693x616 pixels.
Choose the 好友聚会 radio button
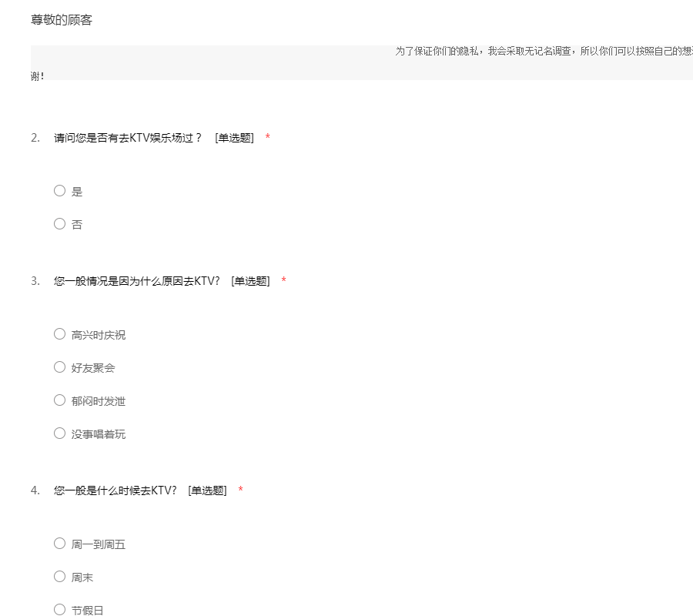pyautogui.click(x=59, y=367)
